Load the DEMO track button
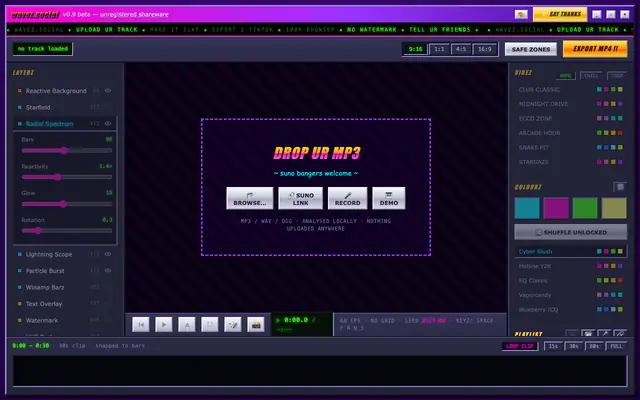This screenshot has height=400, width=640. 389,198
